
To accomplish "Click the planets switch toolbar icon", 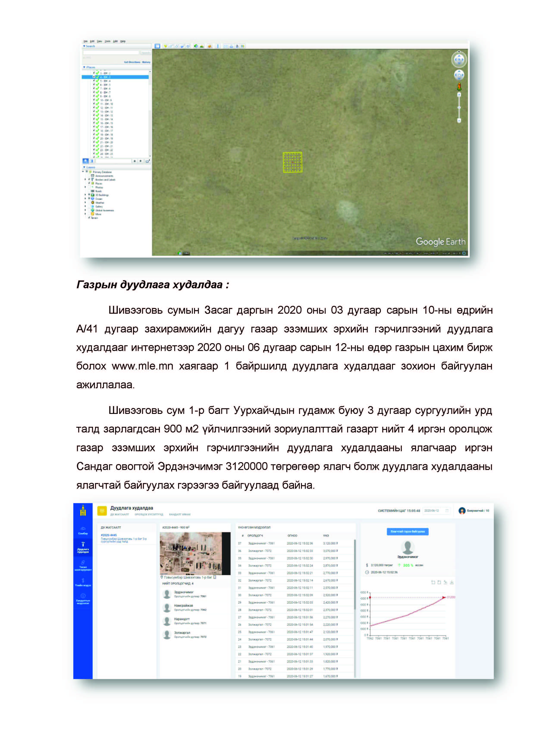I will [x=210, y=46].
